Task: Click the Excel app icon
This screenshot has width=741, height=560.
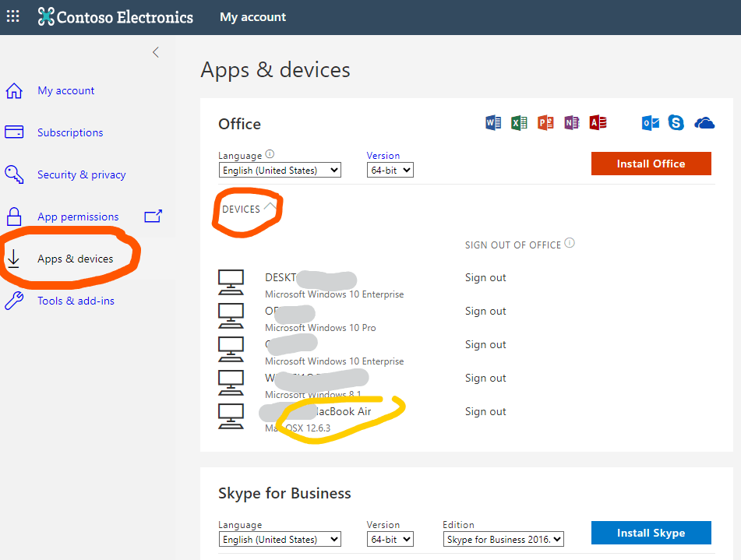Action: (519, 123)
